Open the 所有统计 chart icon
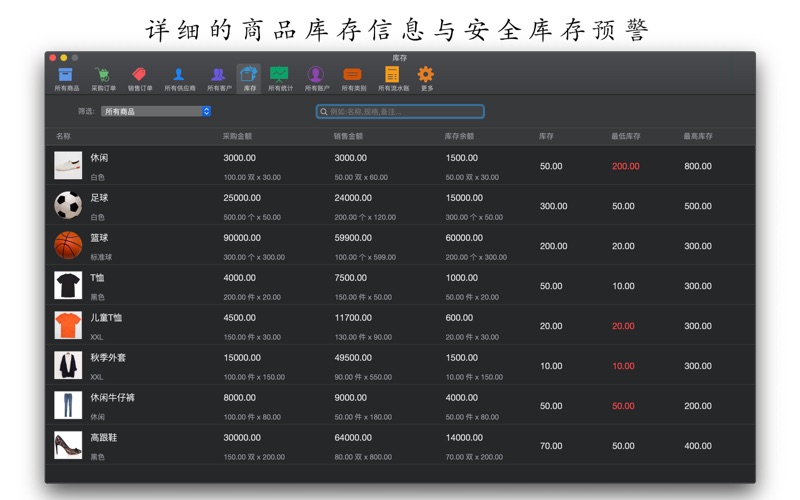 coord(279,77)
